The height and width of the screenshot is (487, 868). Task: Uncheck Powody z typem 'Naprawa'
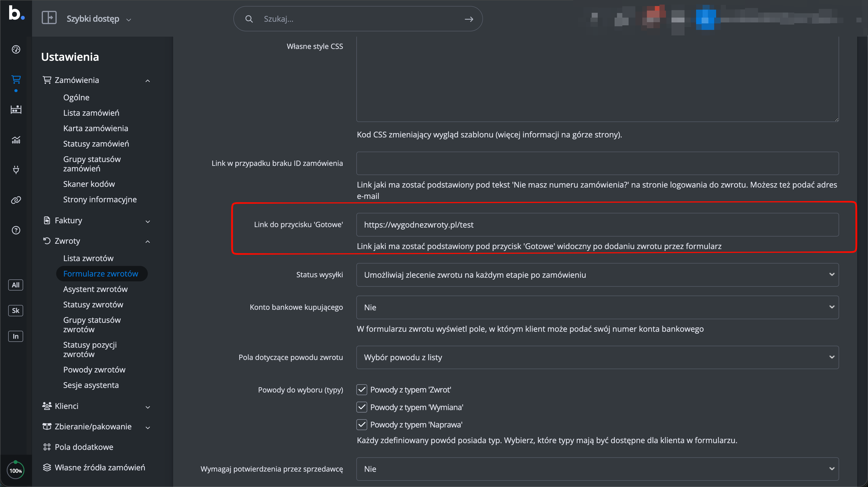(x=362, y=424)
